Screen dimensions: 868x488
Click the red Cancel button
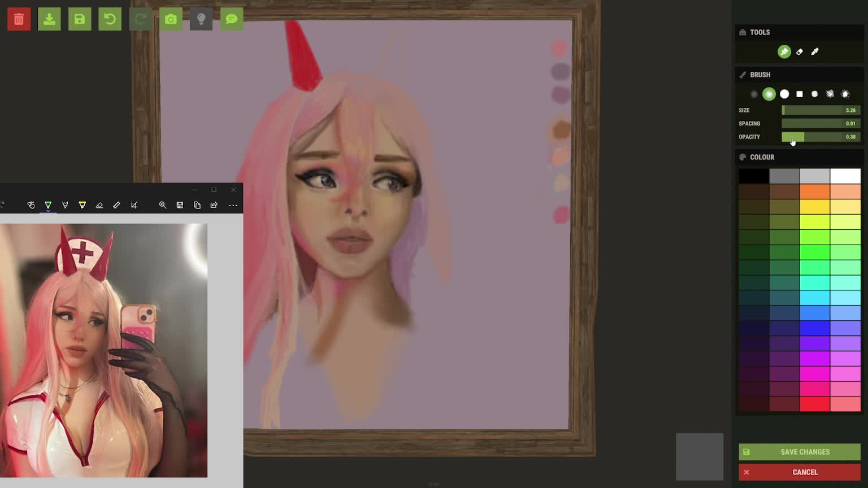pos(800,472)
